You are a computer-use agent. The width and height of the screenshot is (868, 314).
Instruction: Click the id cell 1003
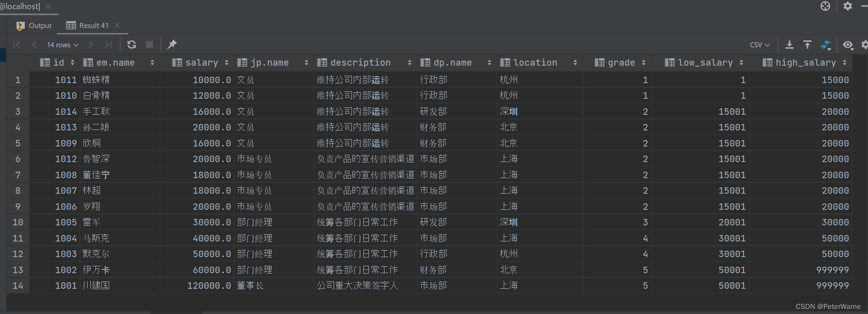point(55,254)
